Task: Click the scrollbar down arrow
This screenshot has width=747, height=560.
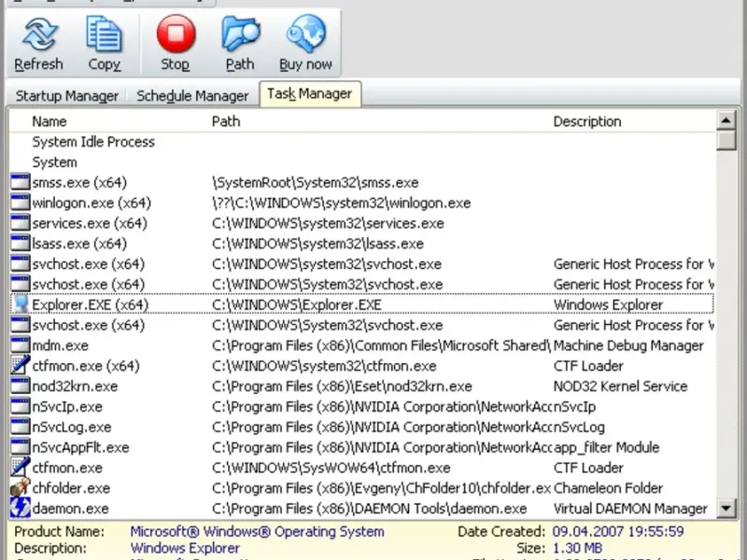Action: pyautogui.click(x=726, y=508)
